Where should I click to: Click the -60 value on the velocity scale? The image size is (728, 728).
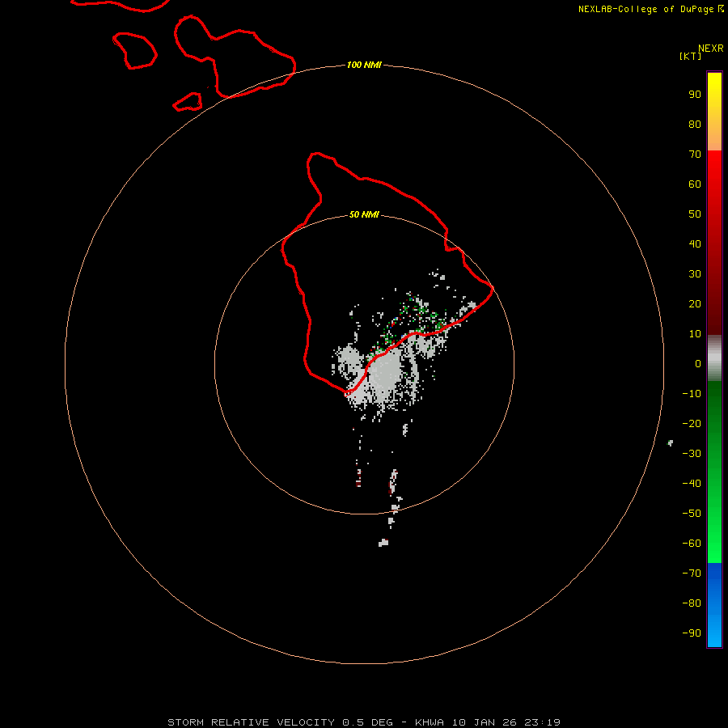(x=692, y=544)
